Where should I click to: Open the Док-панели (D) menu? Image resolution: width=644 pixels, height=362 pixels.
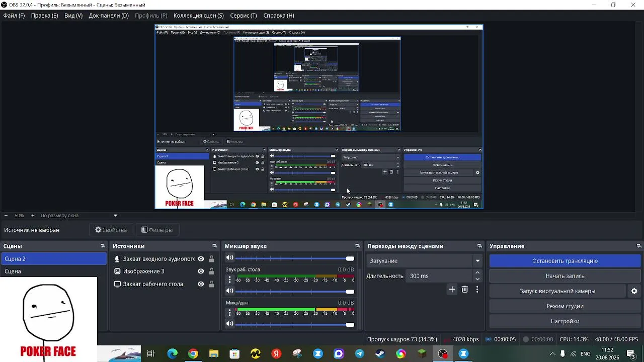109,16
